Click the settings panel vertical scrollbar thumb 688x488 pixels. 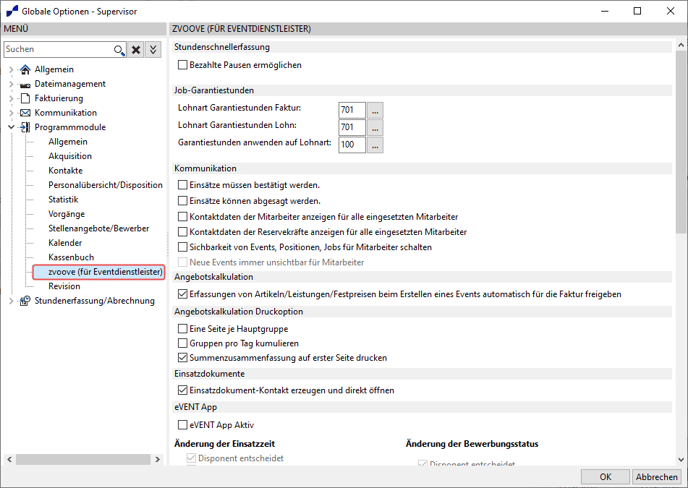tap(681, 143)
